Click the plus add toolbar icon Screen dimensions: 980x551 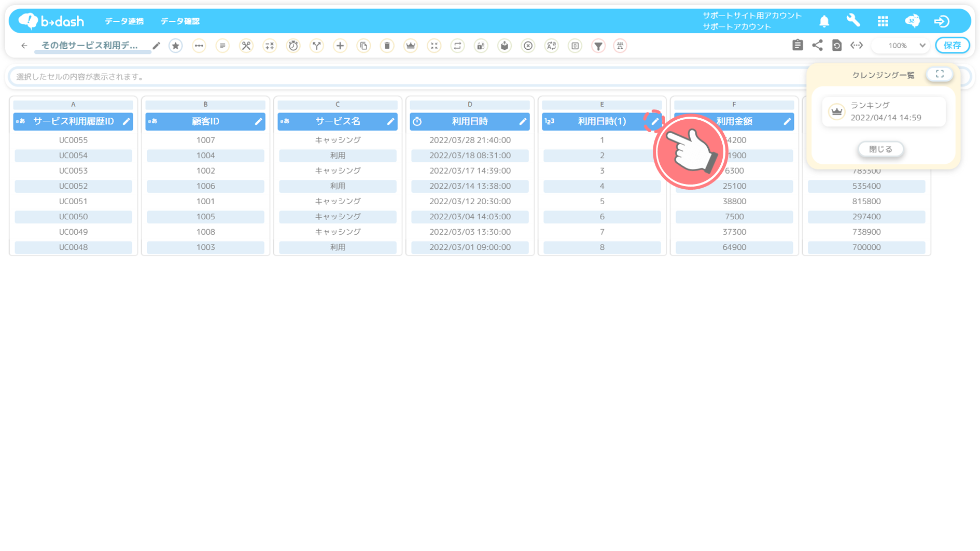[x=340, y=46]
